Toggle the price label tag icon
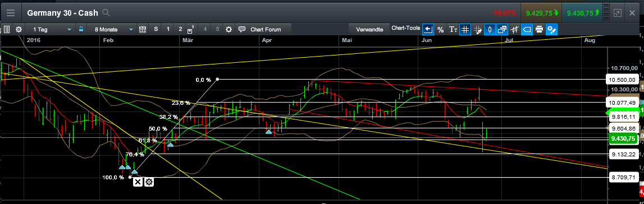 click(x=527, y=30)
